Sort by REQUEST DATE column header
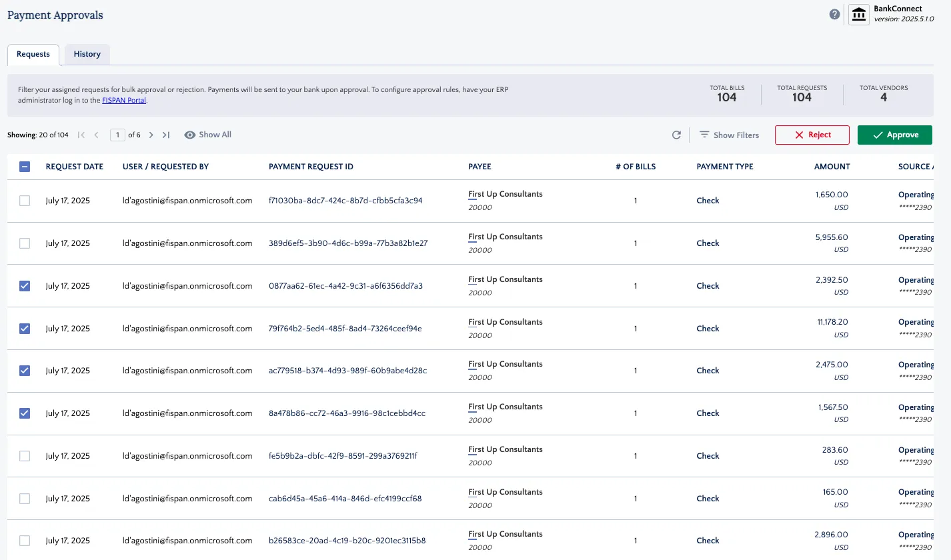 tap(74, 167)
